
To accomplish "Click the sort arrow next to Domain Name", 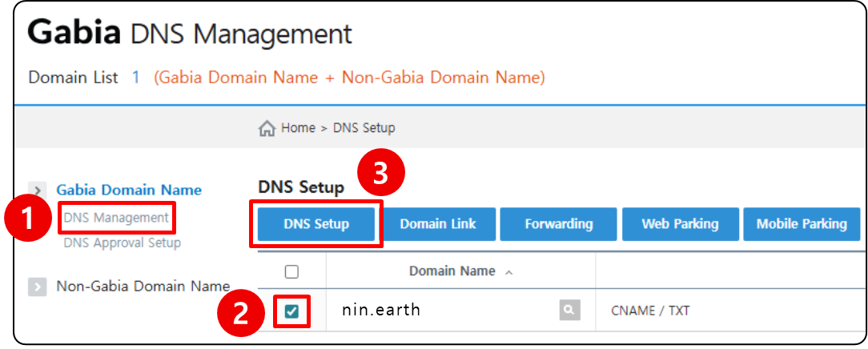I will coord(508,272).
